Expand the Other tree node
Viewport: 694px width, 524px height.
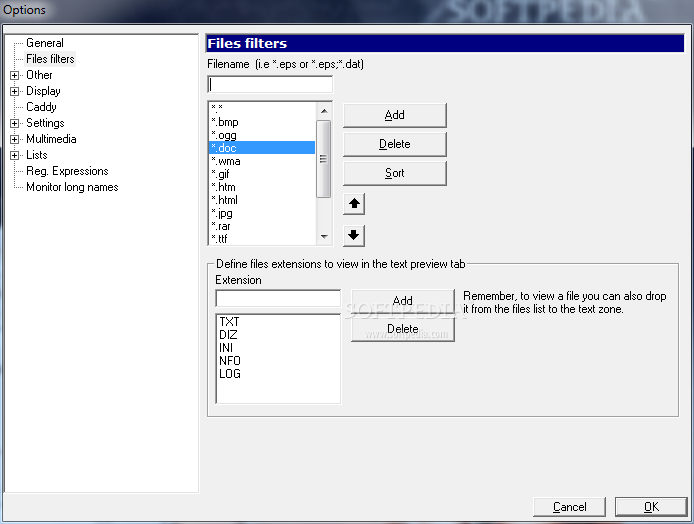[15, 75]
